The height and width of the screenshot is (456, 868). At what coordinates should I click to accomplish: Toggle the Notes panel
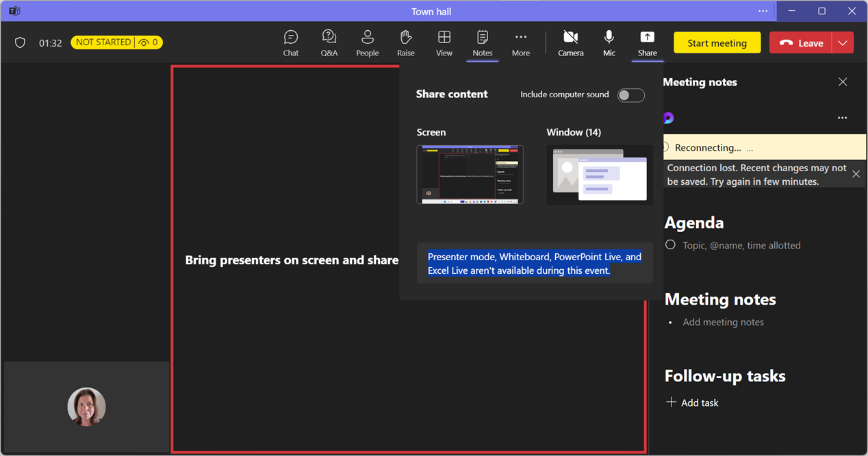point(483,43)
